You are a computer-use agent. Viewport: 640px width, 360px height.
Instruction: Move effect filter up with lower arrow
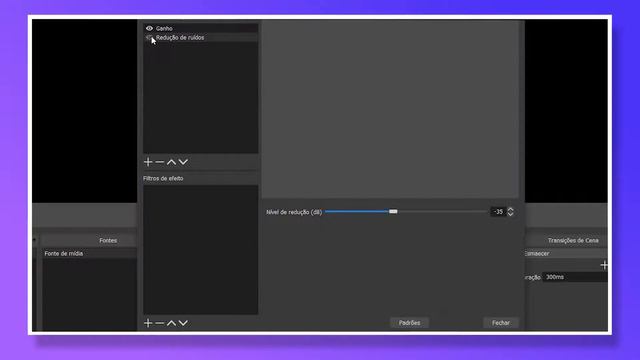tap(171, 323)
